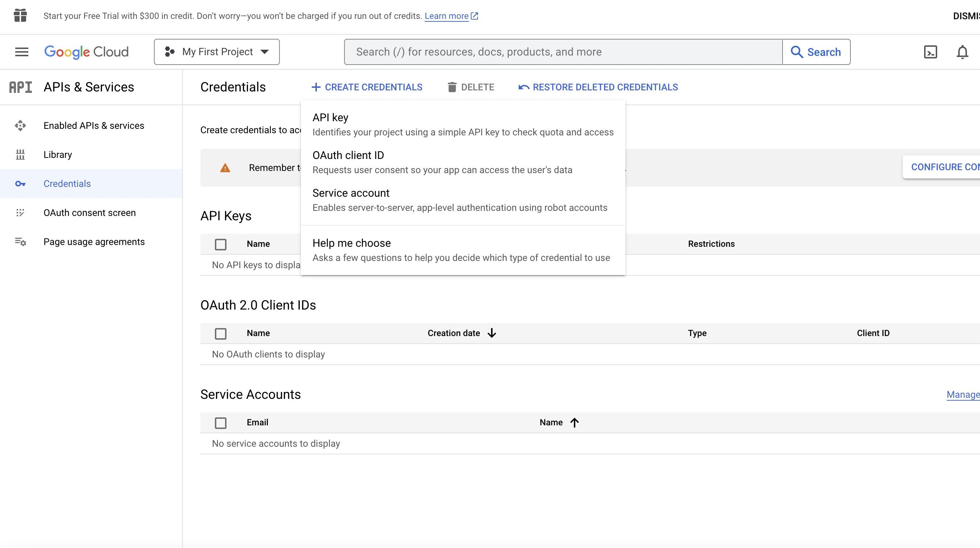Activate Cloud Shell terminal icon
The height and width of the screenshot is (548, 980).
click(x=931, y=52)
